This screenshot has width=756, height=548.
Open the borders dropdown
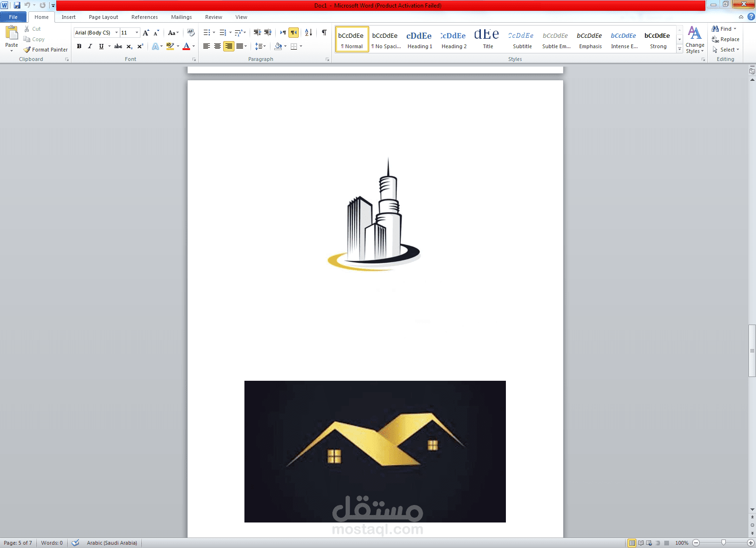coord(301,46)
